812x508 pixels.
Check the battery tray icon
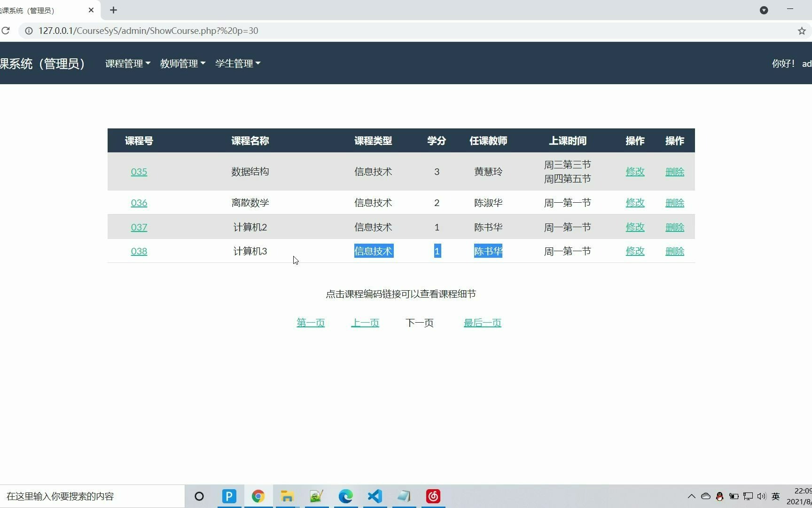[x=734, y=496]
